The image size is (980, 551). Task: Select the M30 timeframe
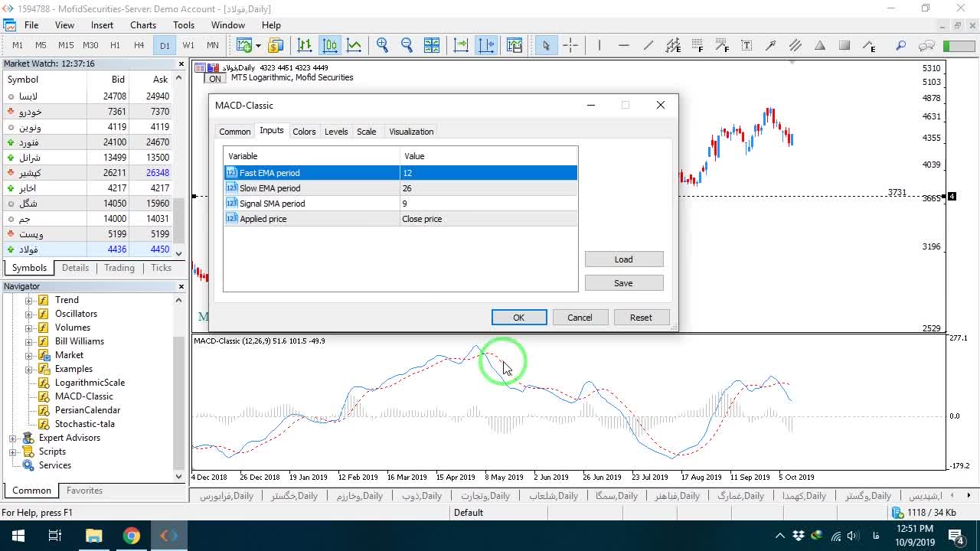pyautogui.click(x=90, y=45)
